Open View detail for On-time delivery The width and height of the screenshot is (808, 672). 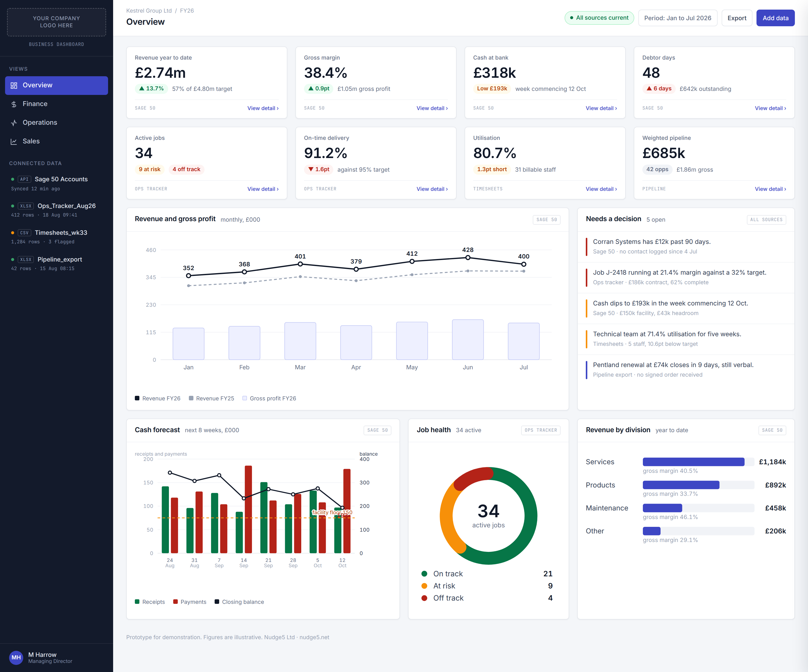432,189
